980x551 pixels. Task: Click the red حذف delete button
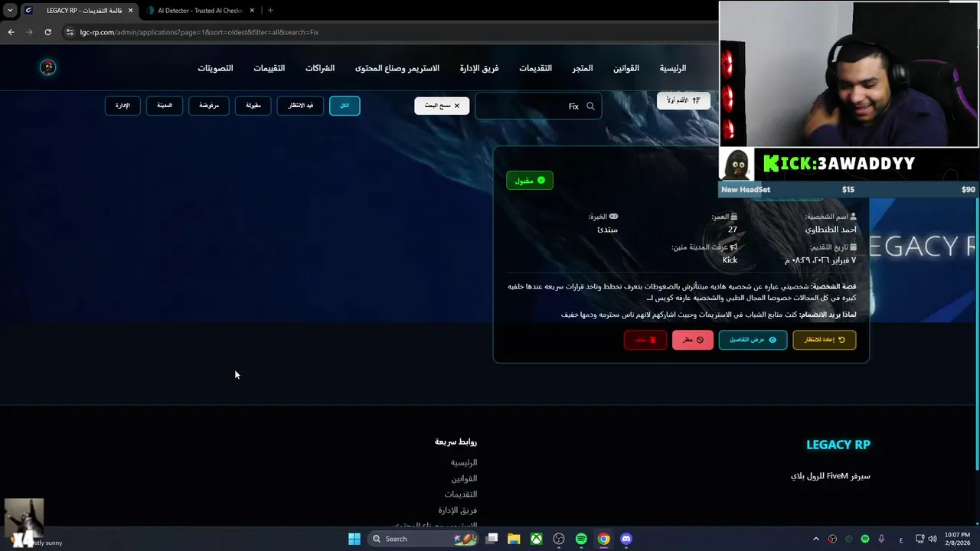coord(645,340)
